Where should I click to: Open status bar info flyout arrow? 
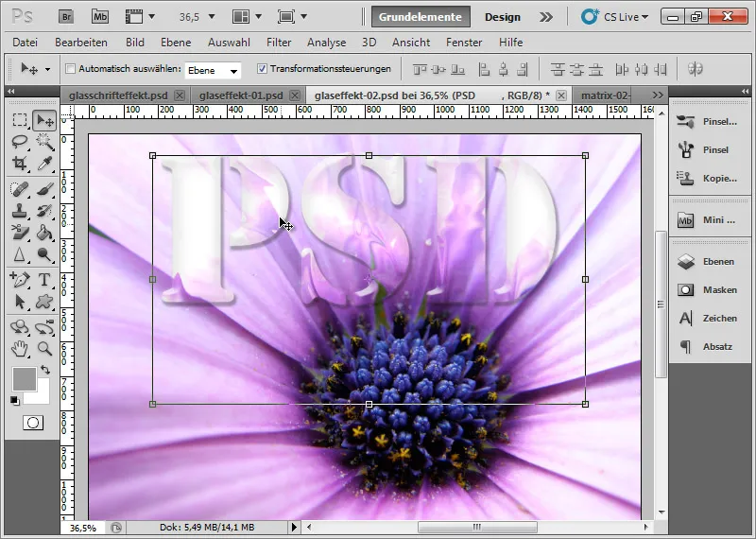[294, 527]
